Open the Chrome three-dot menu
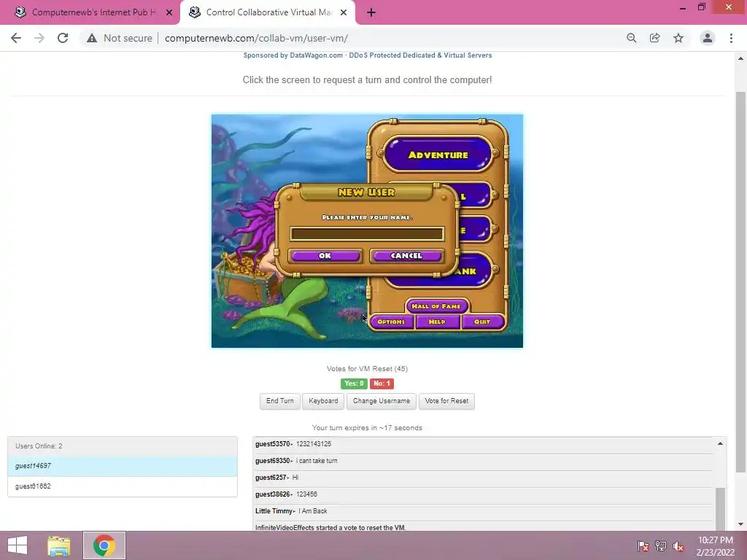 pos(731,38)
